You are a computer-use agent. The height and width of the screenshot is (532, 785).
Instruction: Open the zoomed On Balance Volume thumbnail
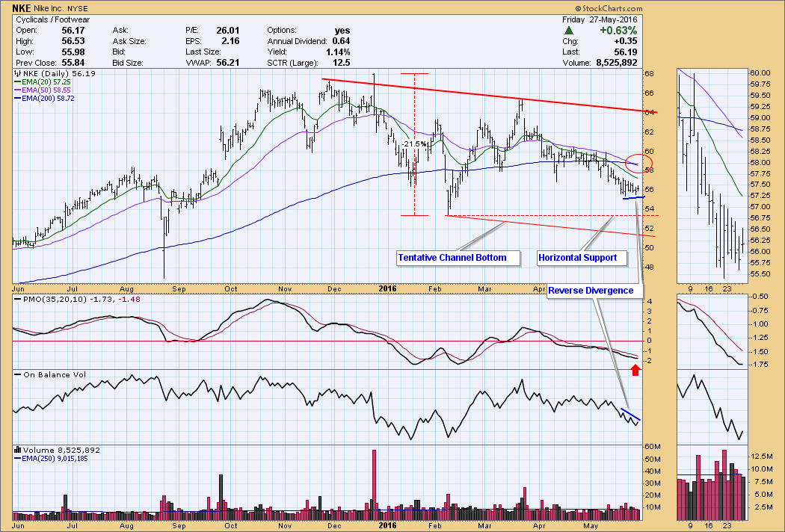click(712, 408)
